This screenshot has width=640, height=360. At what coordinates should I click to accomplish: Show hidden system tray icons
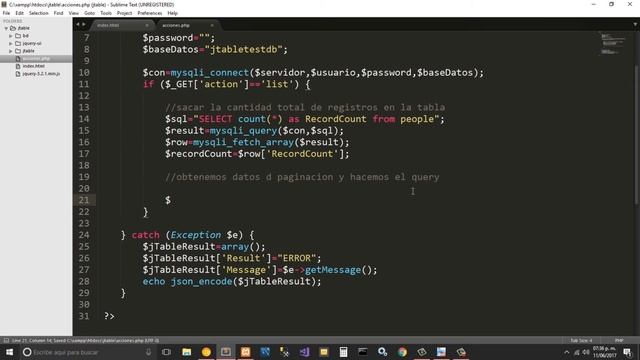567,352
